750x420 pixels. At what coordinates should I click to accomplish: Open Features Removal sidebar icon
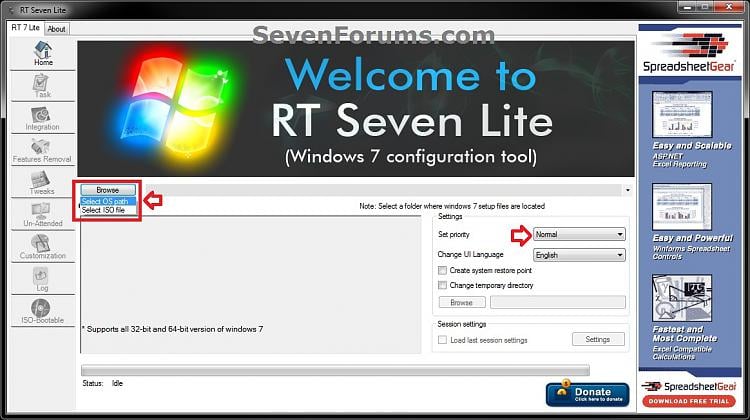(42, 150)
